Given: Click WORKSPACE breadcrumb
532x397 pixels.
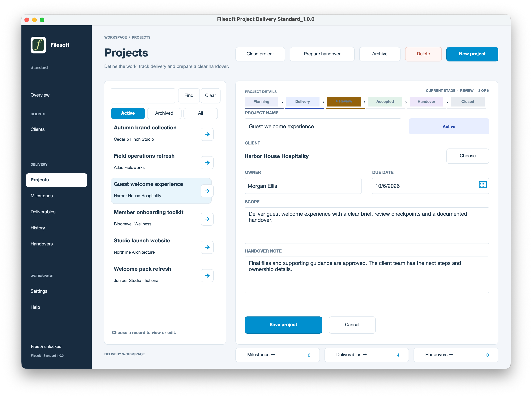Looking at the screenshot, I should (x=115, y=37).
